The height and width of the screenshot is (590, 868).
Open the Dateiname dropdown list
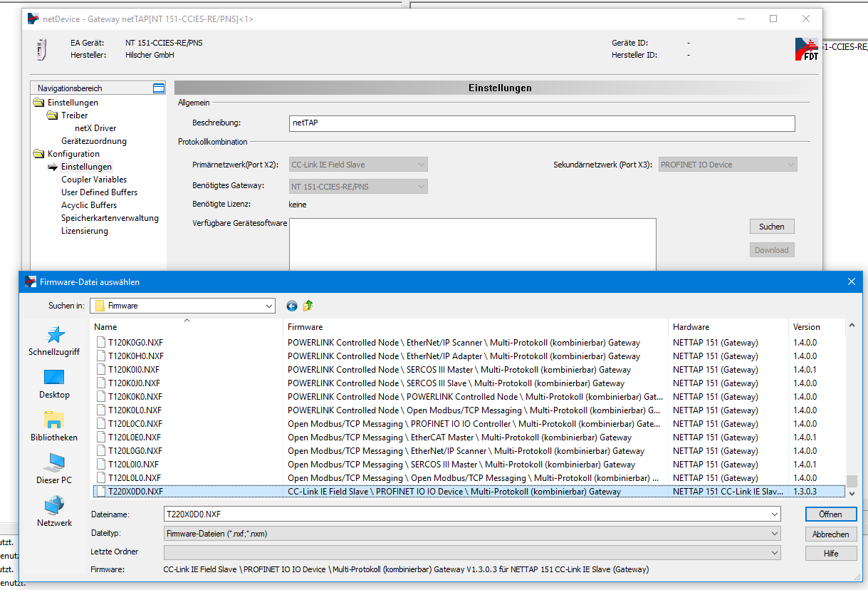tap(774, 514)
